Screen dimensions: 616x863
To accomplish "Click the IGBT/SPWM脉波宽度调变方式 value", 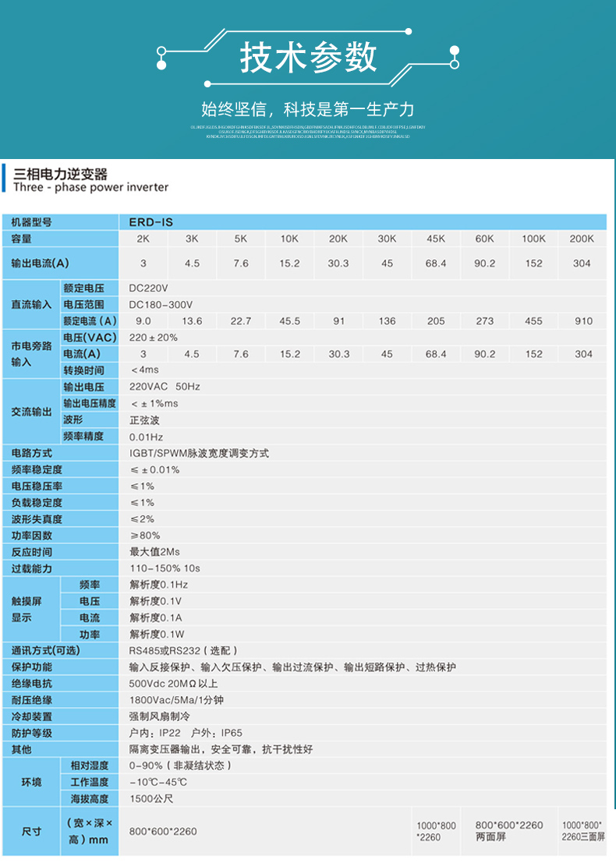I will (199, 453).
